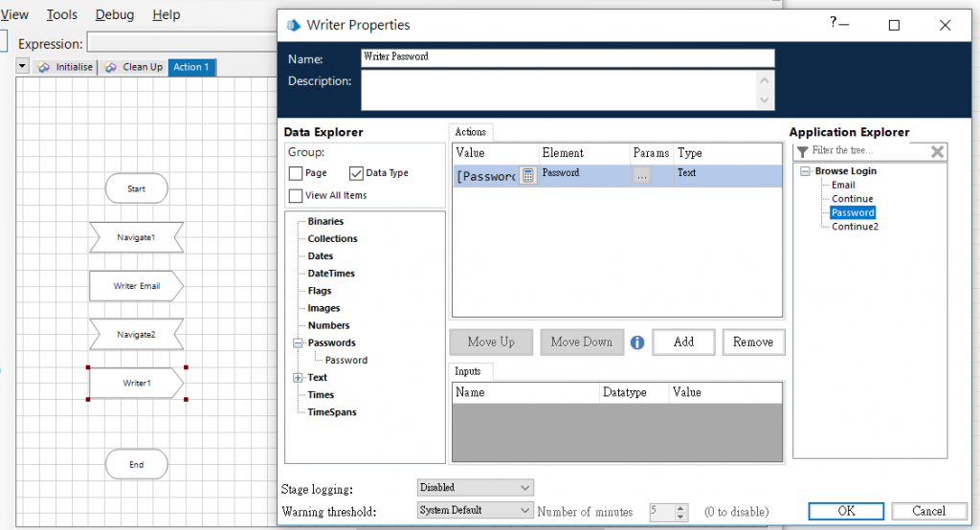Expand the Text node in Data Explorer
This screenshot has width=980, height=530.
click(299, 378)
